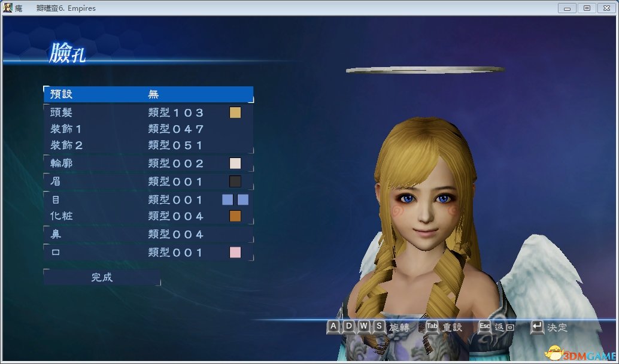Select the 鼻 nose row
This screenshot has width=619, height=364.
[148, 234]
